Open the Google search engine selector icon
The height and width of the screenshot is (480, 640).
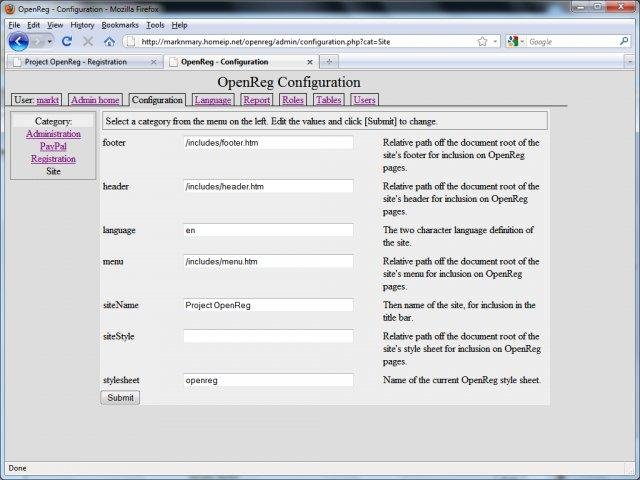[x=513, y=41]
